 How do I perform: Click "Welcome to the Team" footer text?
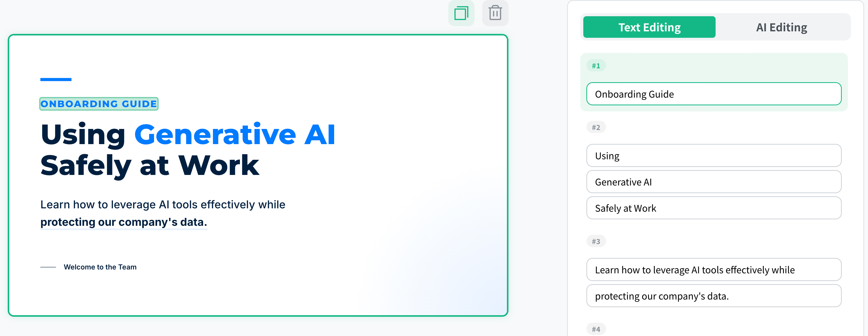coord(100,267)
